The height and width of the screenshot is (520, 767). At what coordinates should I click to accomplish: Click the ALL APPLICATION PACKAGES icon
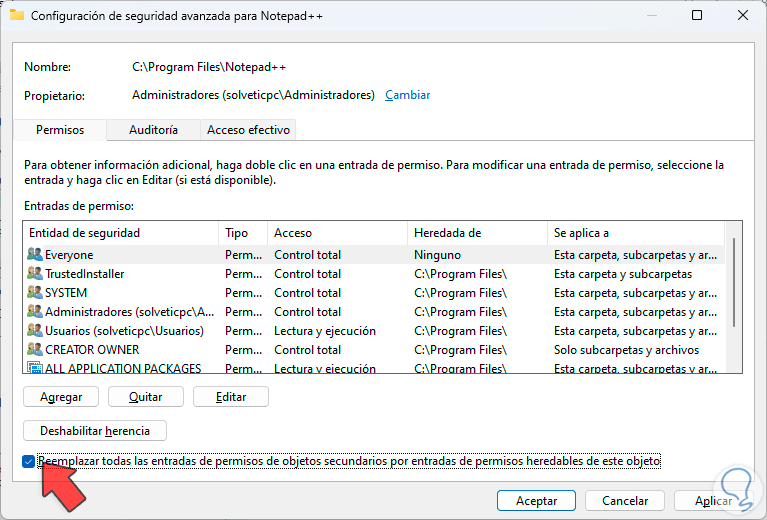coord(35,368)
